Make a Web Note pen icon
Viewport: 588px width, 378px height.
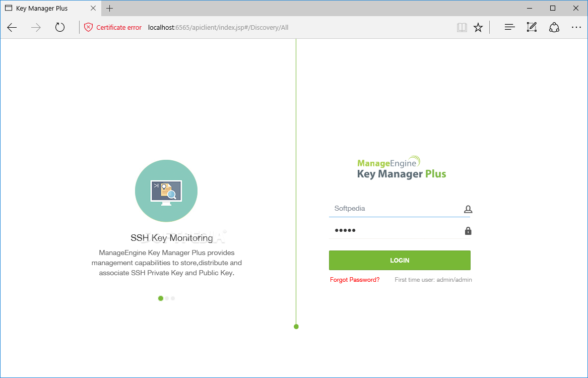(532, 27)
